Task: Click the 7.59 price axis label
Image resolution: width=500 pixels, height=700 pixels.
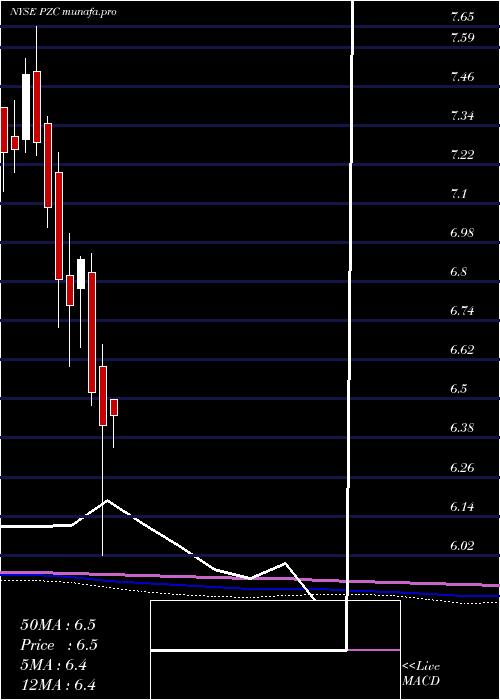Action: pos(462,38)
